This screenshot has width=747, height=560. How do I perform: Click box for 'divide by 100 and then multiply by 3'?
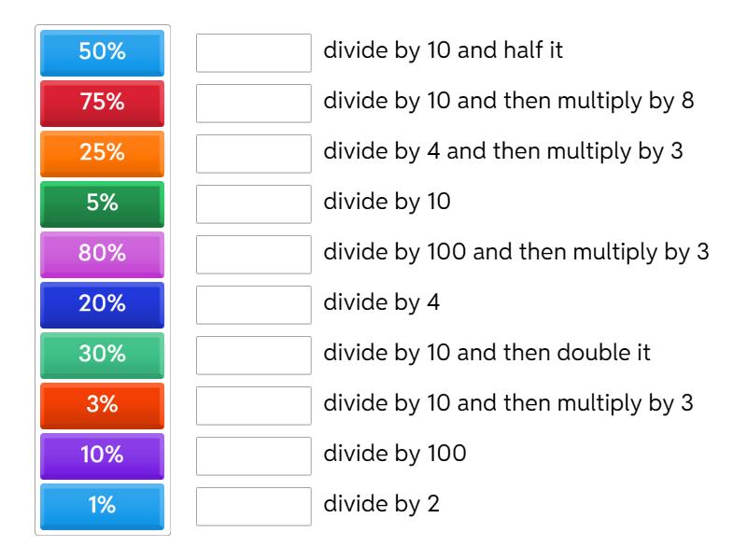(254, 255)
